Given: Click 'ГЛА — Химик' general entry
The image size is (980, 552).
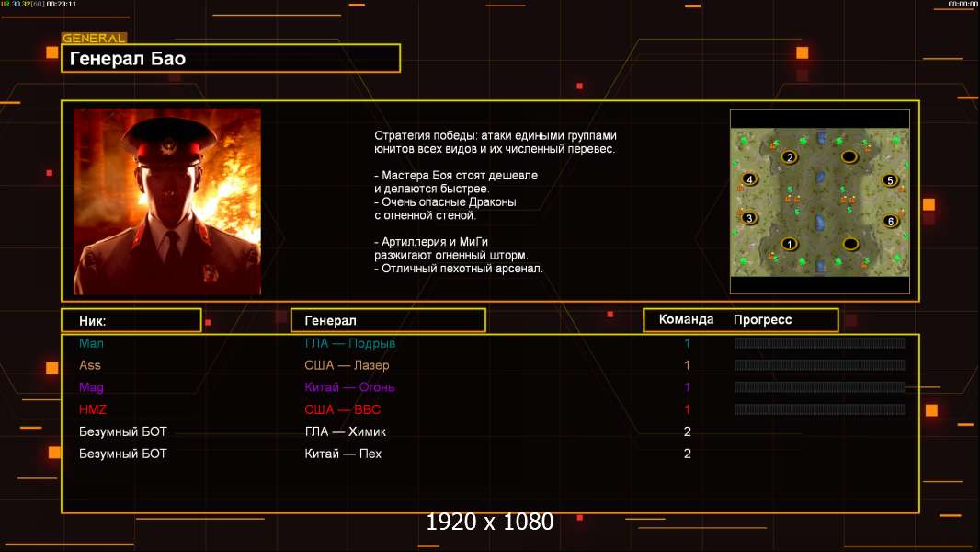Looking at the screenshot, I should [x=345, y=431].
